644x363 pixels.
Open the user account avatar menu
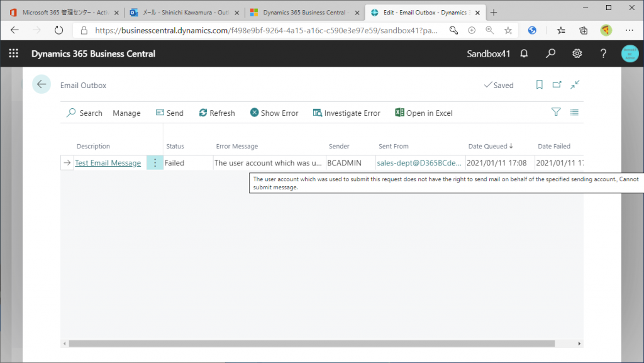click(630, 54)
